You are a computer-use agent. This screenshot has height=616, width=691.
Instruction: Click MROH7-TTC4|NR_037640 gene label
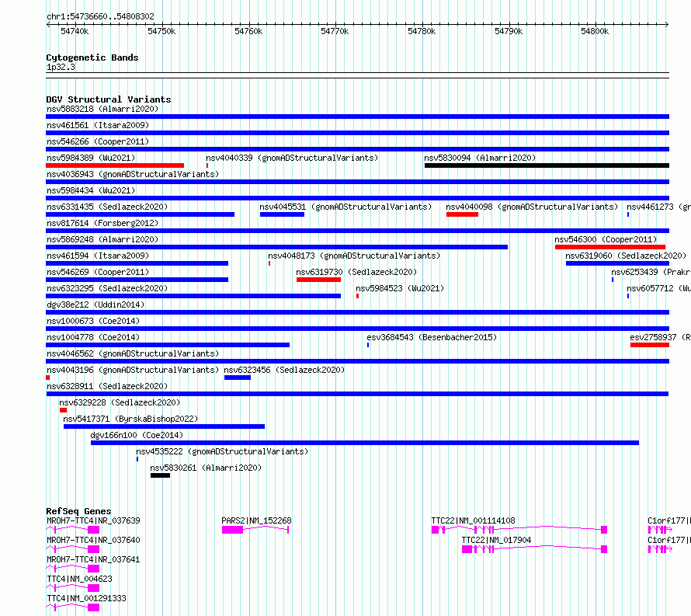(x=93, y=540)
